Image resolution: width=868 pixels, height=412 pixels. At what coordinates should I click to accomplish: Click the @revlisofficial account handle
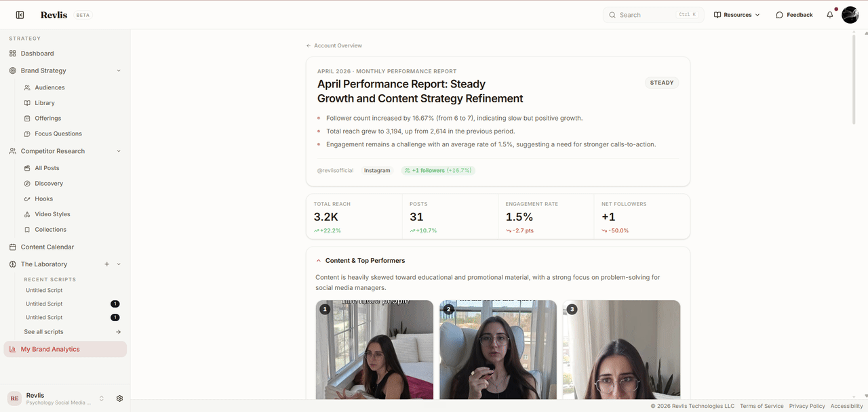(x=335, y=171)
